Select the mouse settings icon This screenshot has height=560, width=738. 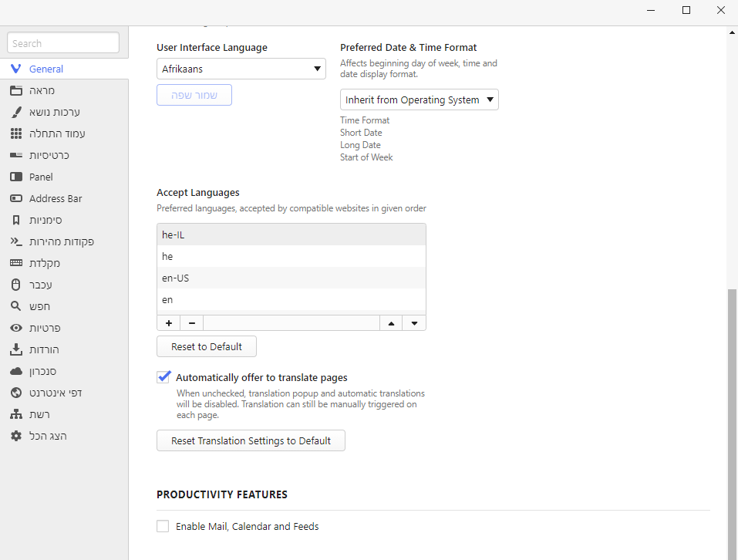click(x=15, y=285)
